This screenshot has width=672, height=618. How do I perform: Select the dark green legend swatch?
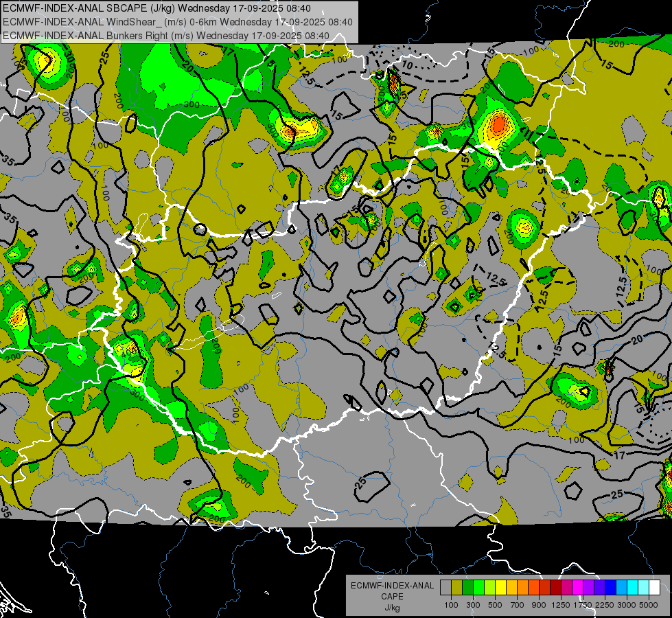[467, 587]
